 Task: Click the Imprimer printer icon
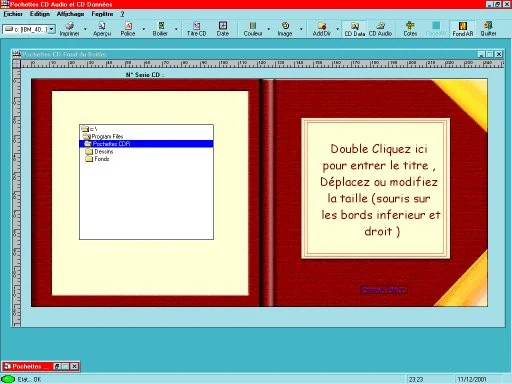[x=69, y=26]
